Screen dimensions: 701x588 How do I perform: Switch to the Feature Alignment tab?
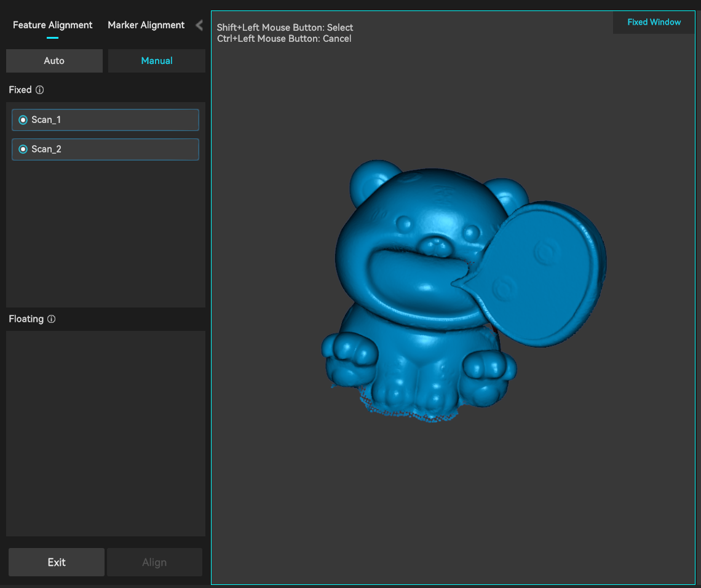click(52, 25)
